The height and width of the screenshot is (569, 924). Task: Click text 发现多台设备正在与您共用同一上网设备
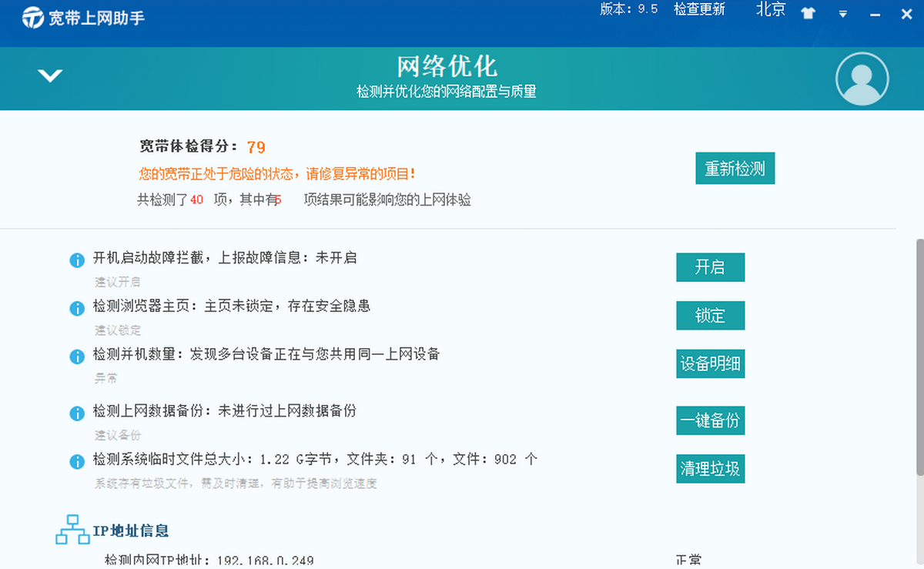[315, 354]
